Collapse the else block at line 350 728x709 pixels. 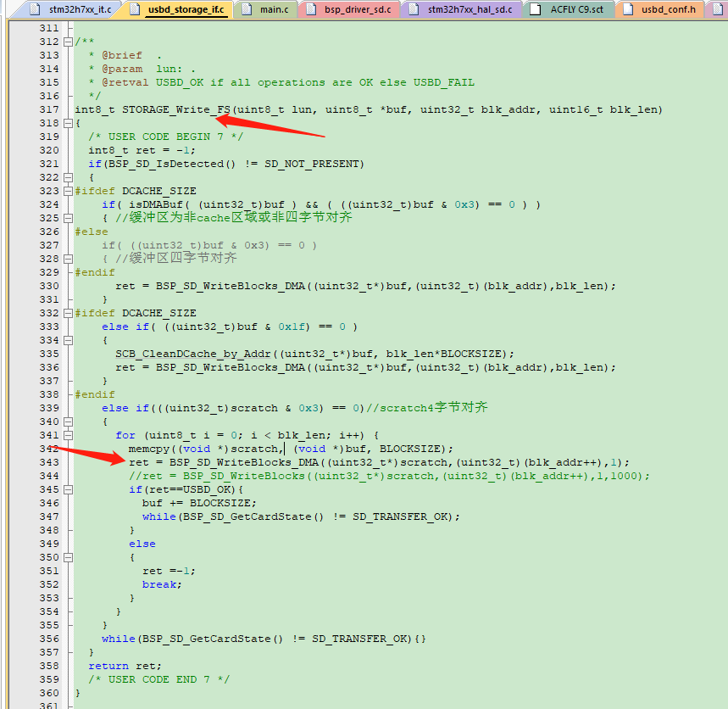pos(69,557)
